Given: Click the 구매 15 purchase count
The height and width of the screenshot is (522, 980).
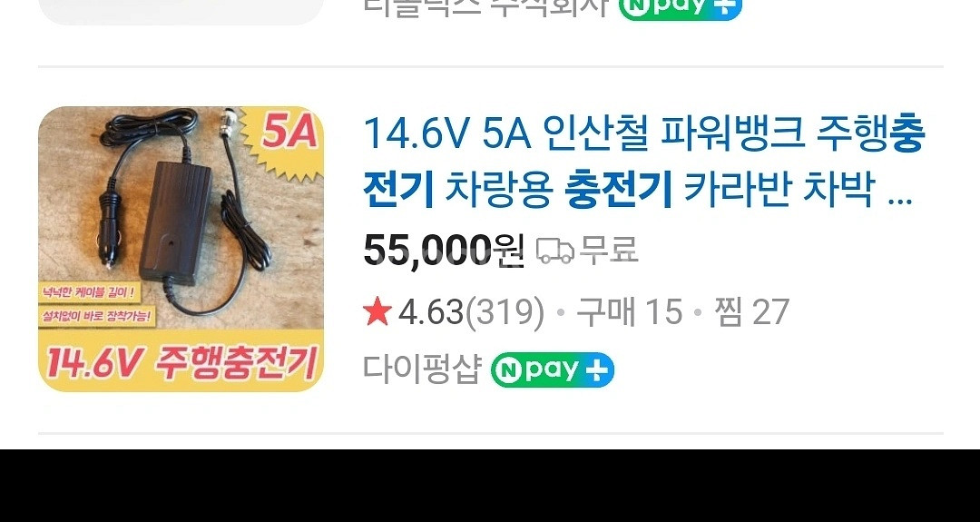Looking at the screenshot, I should (630, 312).
